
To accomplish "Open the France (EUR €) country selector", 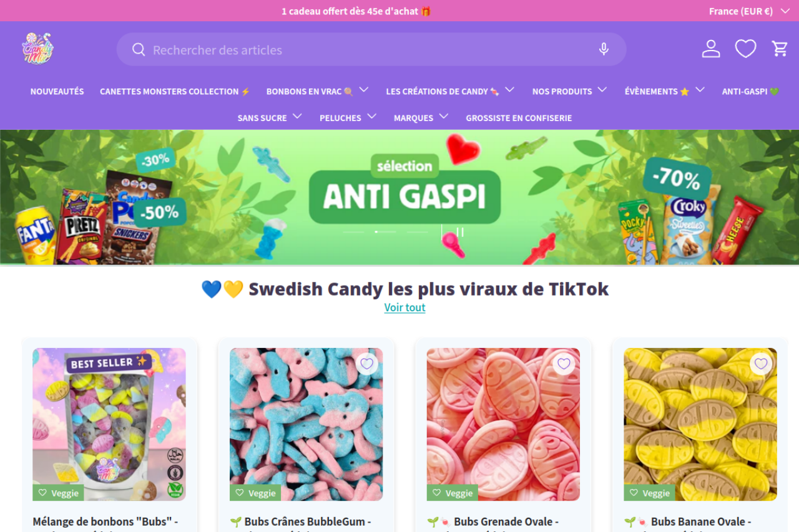I will click(x=749, y=11).
